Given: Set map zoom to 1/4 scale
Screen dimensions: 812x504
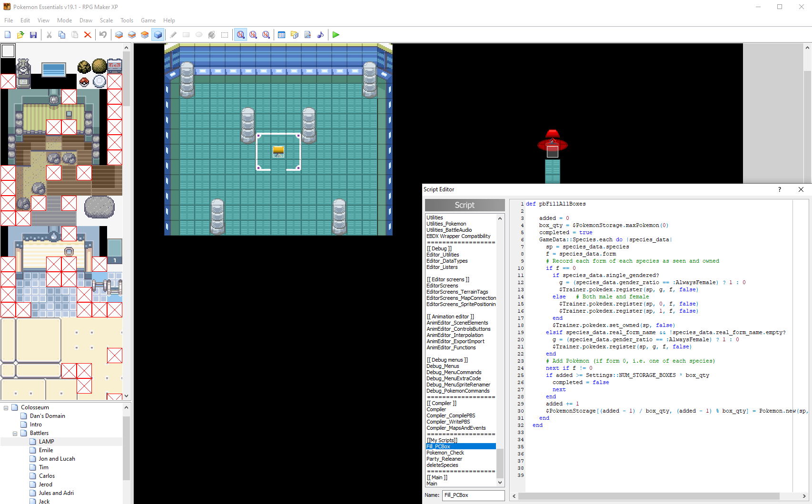Looking at the screenshot, I should pos(266,35).
